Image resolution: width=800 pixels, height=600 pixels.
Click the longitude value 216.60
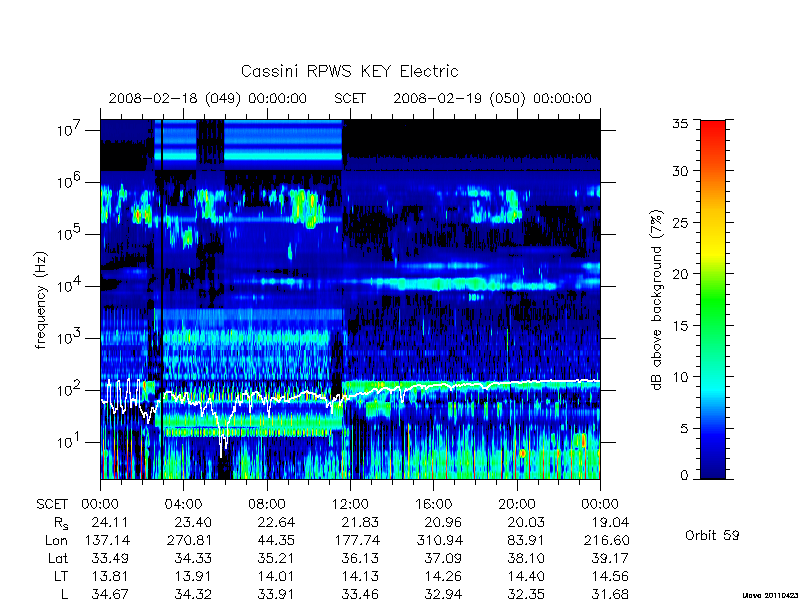pos(607,540)
